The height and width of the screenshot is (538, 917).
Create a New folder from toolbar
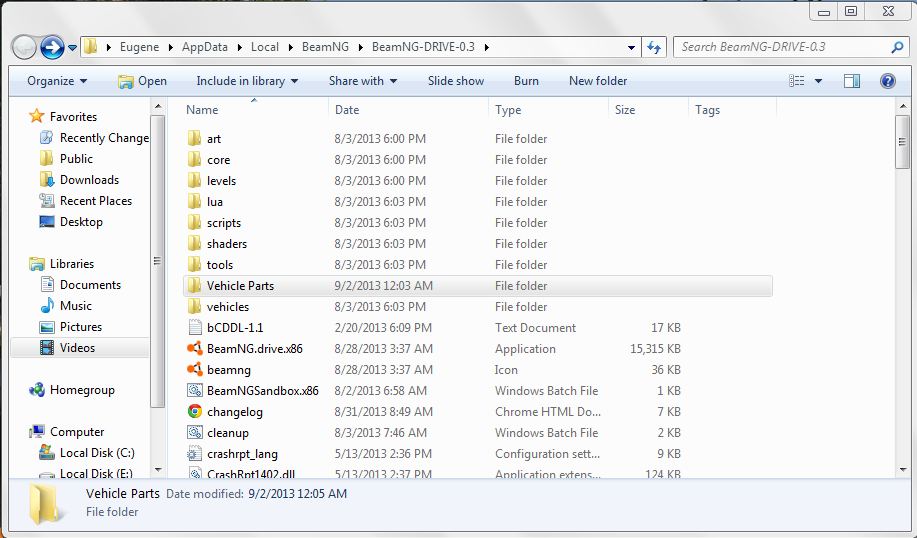[598, 81]
